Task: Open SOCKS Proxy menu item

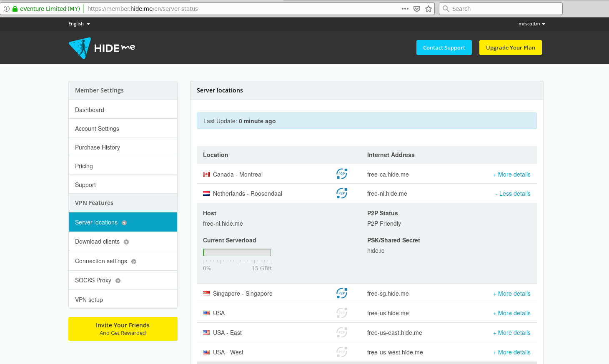Action: (123, 280)
